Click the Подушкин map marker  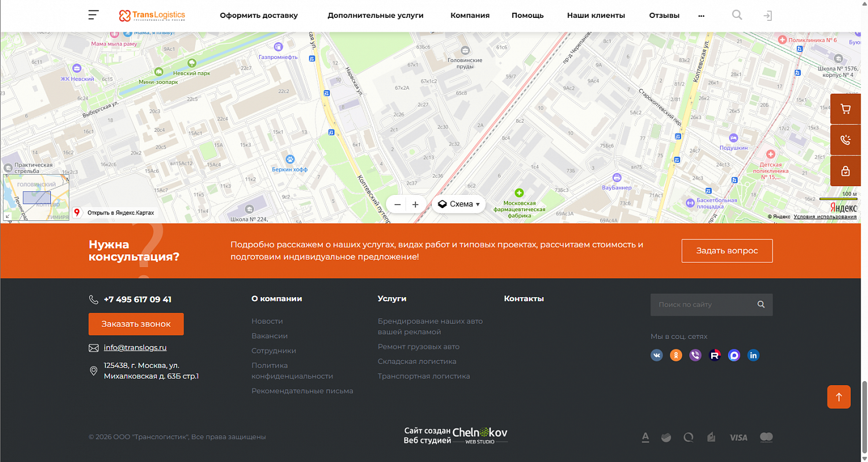click(734, 138)
